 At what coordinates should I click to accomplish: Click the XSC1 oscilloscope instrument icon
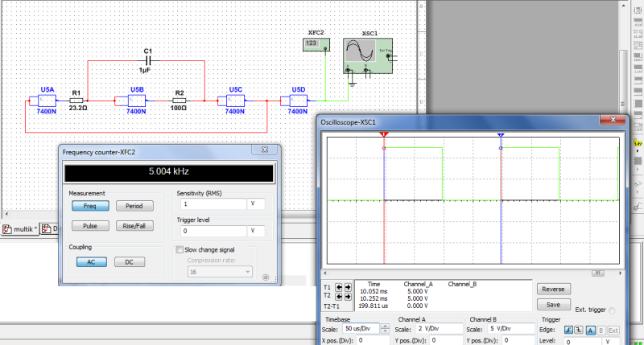tap(368, 55)
